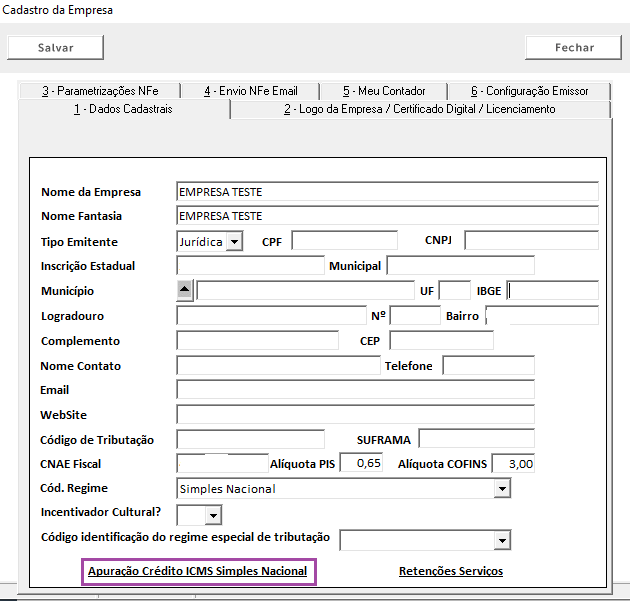Expand the Tipo Emitente dropdown
630x601 pixels.
pyautogui.click(x=234, y=242)
